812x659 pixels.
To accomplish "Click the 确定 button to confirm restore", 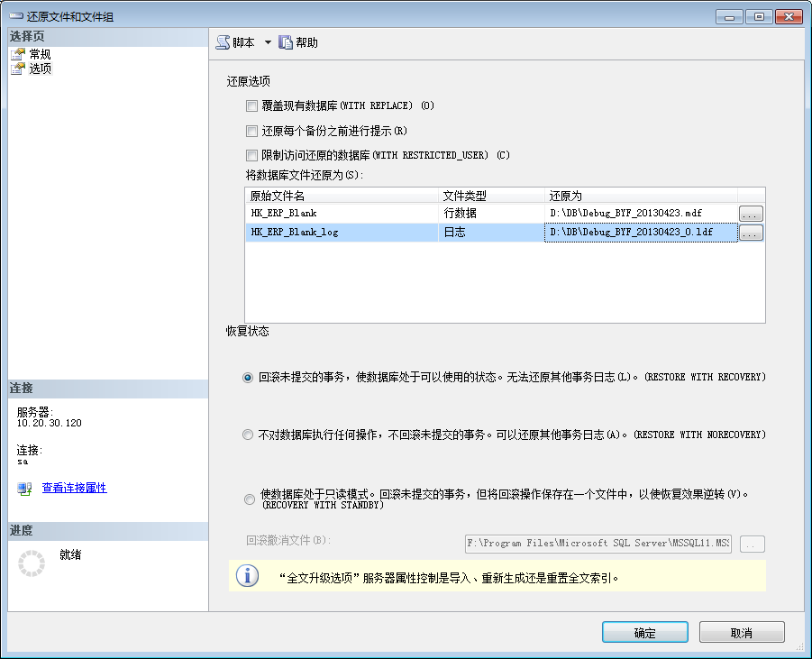I will pos(644,632).
